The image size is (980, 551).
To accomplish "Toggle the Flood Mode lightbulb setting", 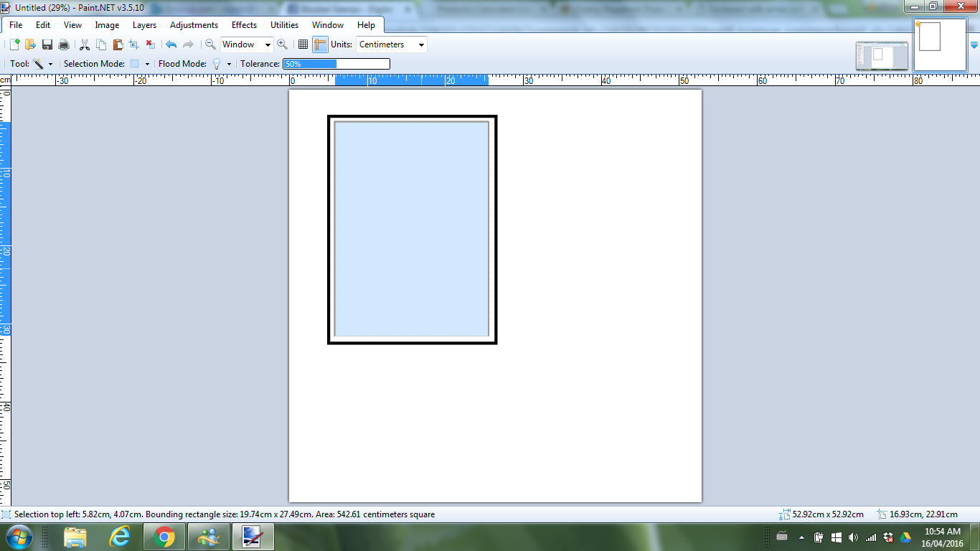I will click(x=217, y=63).
